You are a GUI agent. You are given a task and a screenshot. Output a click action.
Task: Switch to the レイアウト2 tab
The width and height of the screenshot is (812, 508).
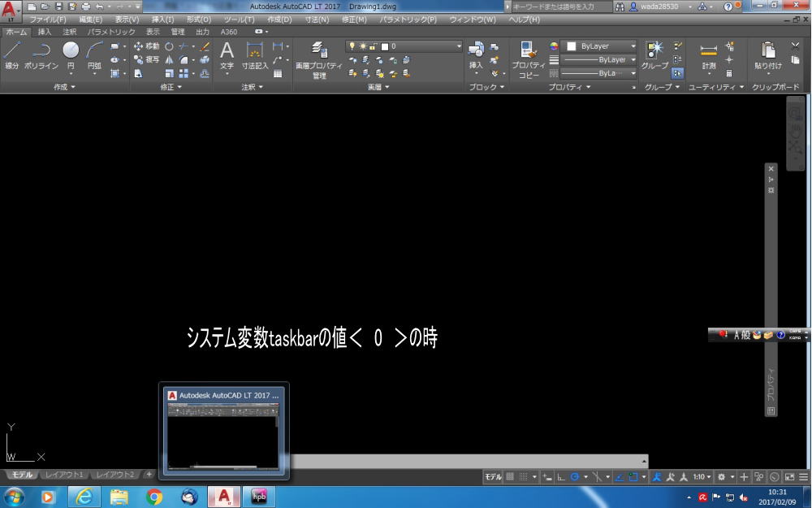[115, 475]
